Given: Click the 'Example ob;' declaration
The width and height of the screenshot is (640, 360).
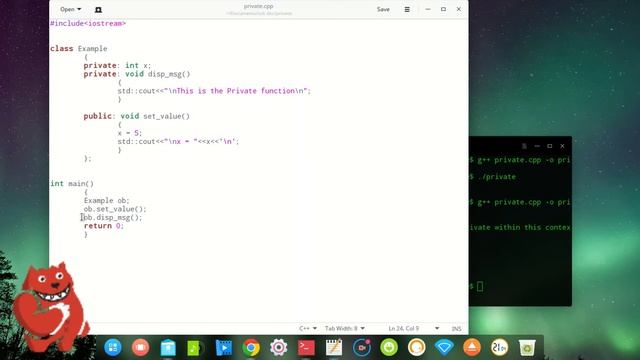Looking at the screenshot, I should coord(107,200).
